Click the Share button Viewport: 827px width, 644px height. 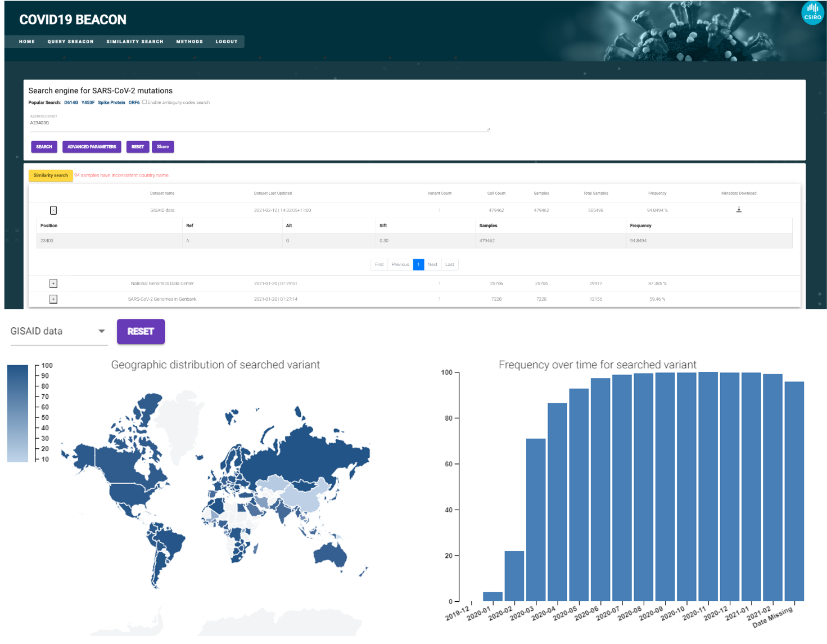pos(162,147)
